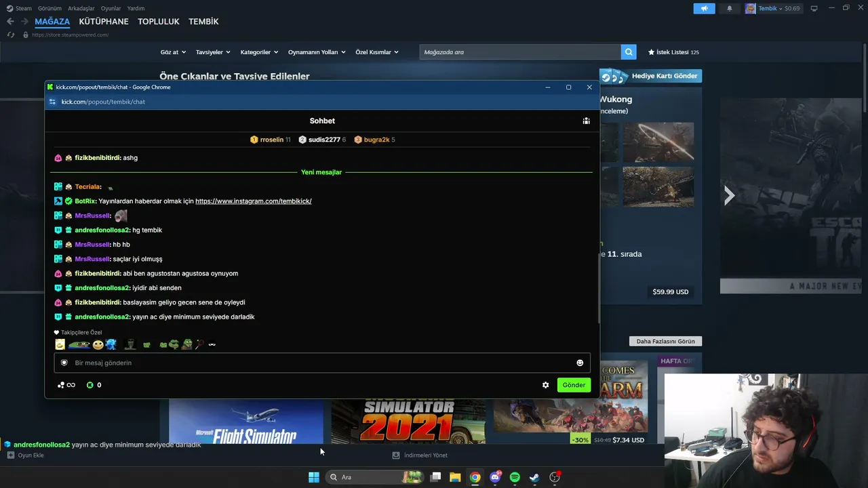Expand Özel Kısımlar dropdown

coord(377,52)
